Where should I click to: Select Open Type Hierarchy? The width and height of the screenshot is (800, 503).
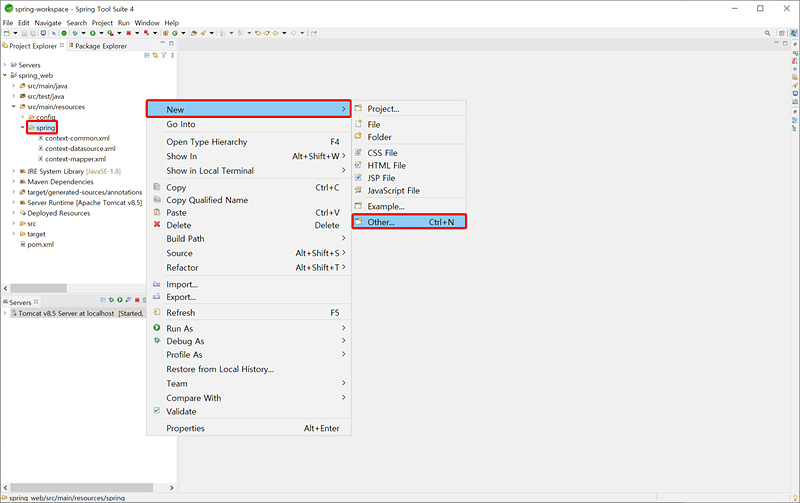(248, 142)
